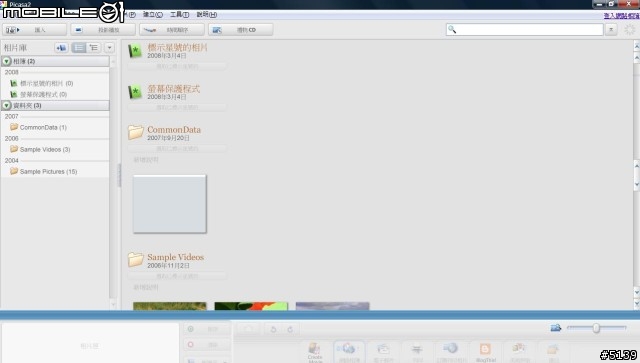Click the Picasa2 title bar app icon
The image size is (640, 363).
(x=4, y=4)
